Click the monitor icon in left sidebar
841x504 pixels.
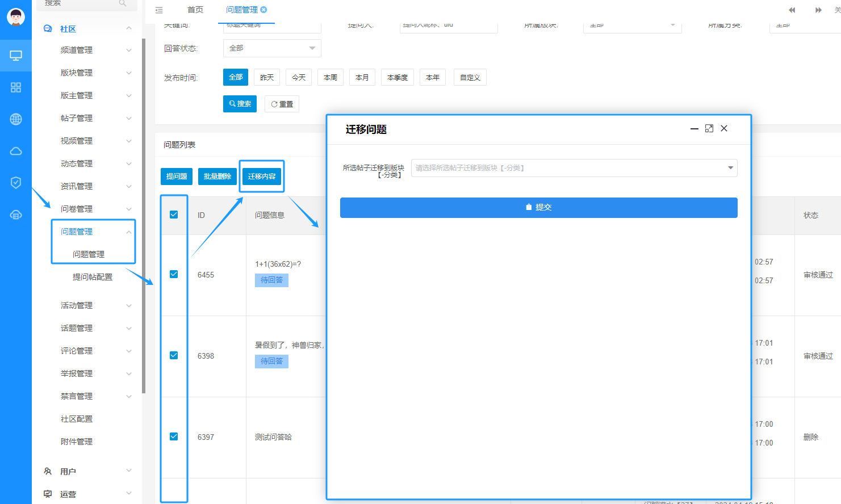[x=16, y=56]
